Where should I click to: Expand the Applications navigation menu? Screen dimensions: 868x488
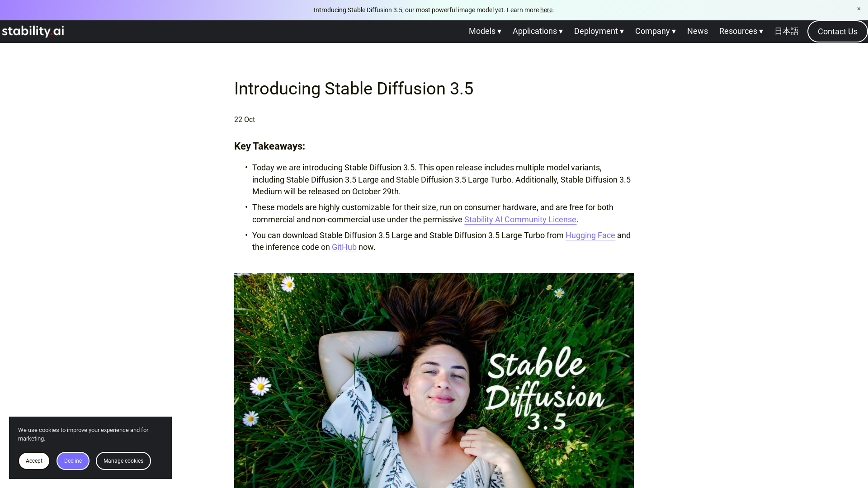pos(538,32)
